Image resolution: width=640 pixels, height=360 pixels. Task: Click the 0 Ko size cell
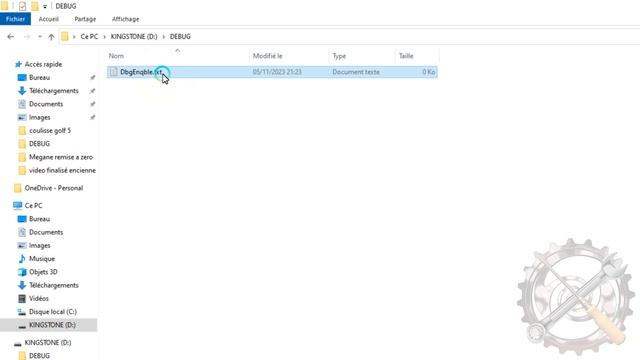pos(429,72)
